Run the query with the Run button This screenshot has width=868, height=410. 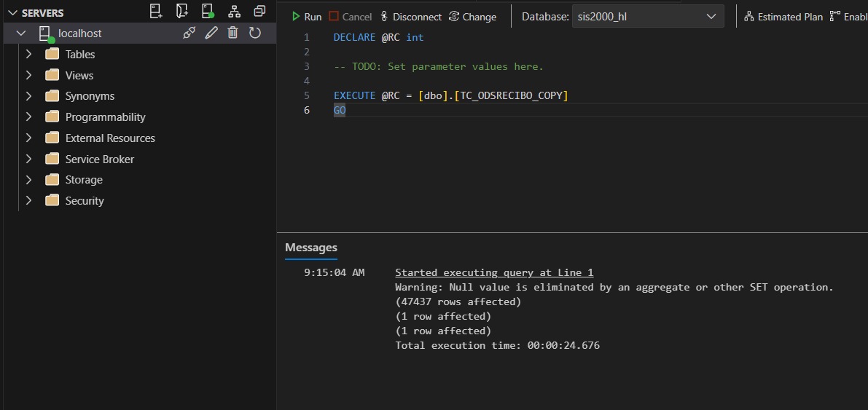click(x=306, y=17)
